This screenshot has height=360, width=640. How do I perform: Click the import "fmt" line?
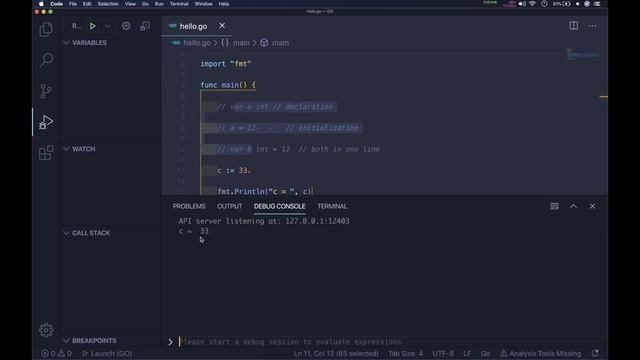point(226,64)
